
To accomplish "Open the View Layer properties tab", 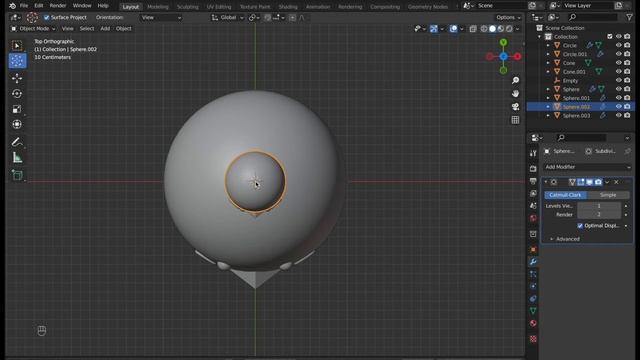I will click(x=533, y=193).
